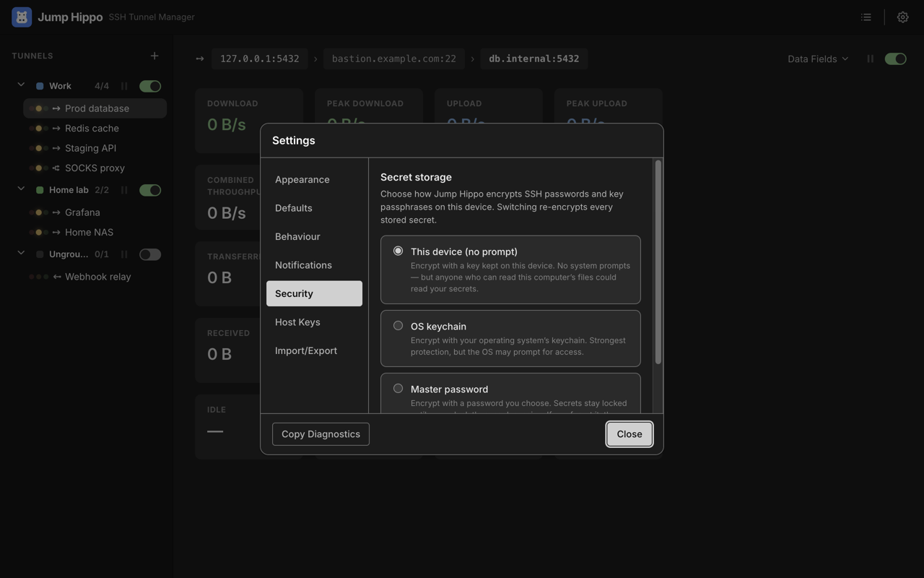Select Prod database tunnel row
The height and width of the screenshot is (578, 924).
point(95,108)
